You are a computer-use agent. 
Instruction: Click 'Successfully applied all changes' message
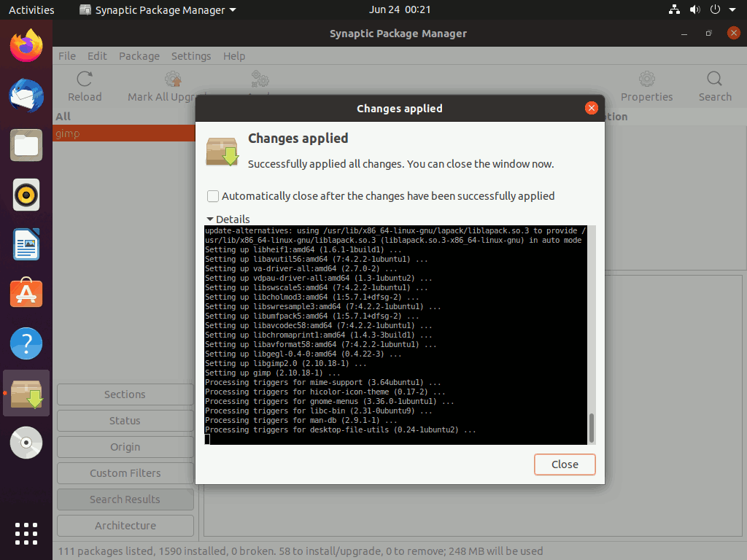[400, 164]
